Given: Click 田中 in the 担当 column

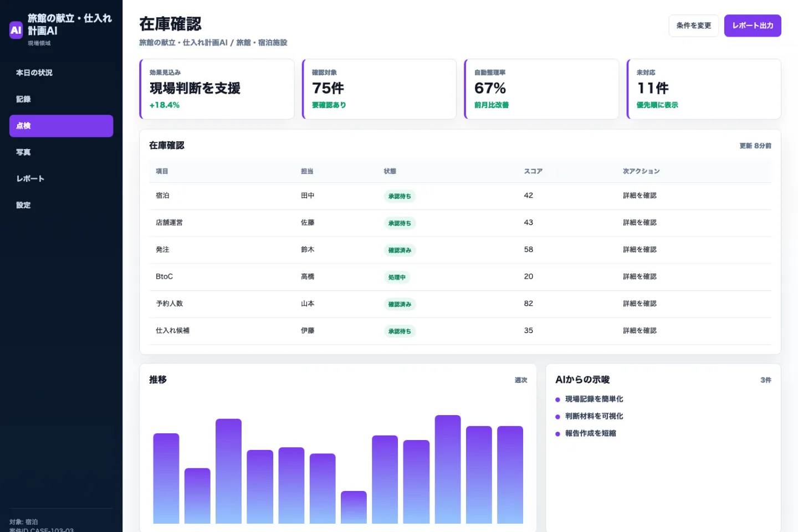Looking at the screenshot, I should point(308,196).
